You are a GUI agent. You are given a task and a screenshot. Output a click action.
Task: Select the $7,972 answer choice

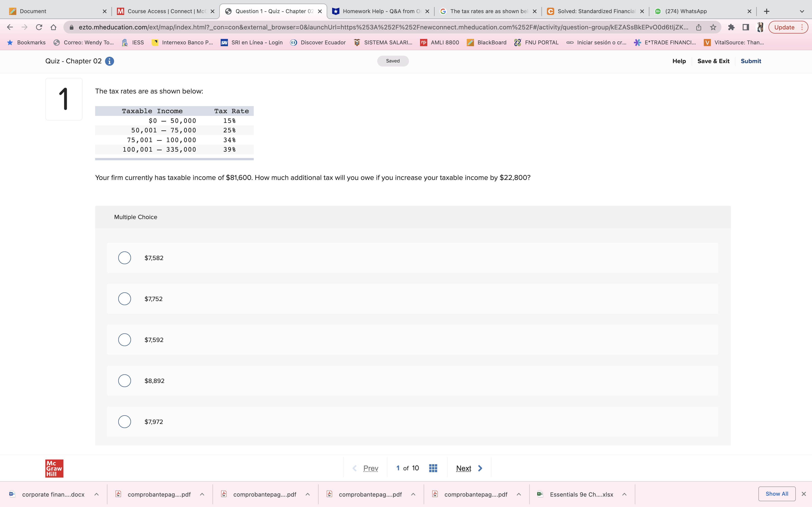point(124,421)
